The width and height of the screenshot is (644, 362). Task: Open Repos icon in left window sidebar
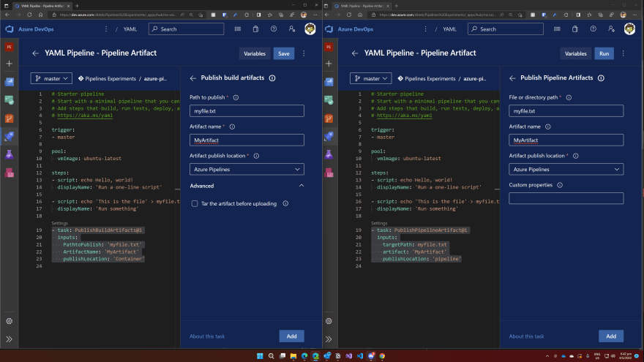(x=9, y=118)
